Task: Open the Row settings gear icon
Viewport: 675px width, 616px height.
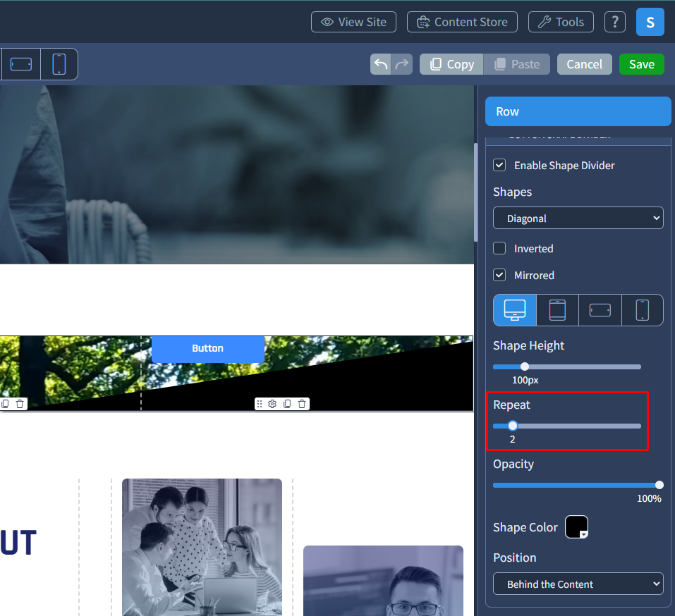Action: (274, 403)
